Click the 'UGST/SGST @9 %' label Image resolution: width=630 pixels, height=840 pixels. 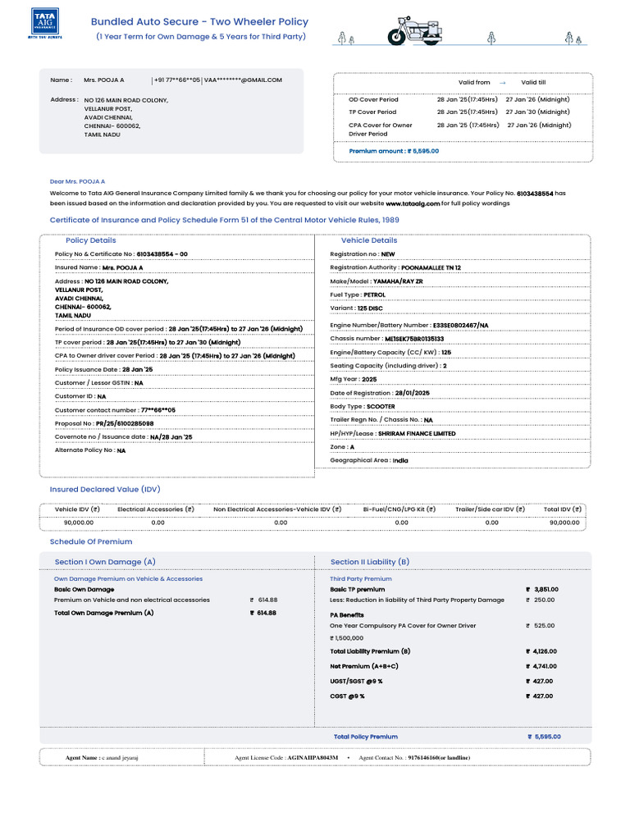coord(356,682)
